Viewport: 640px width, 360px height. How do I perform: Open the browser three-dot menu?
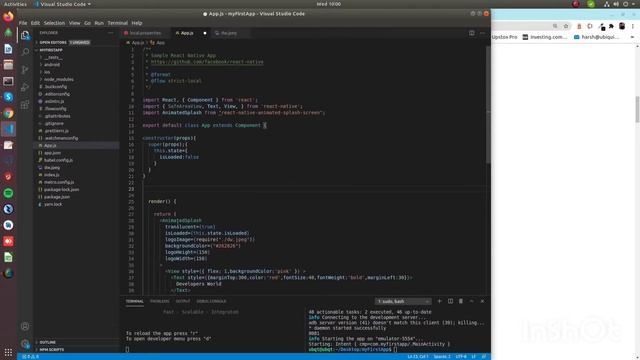click(633, 26)
